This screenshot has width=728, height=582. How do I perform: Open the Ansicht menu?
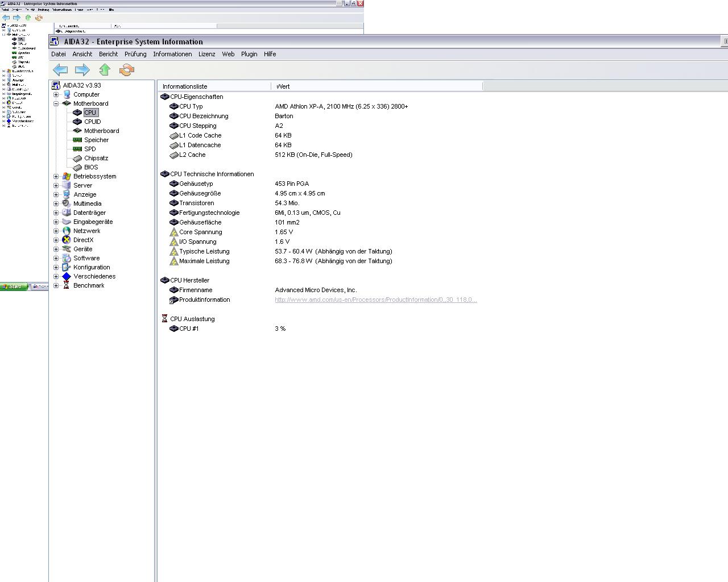[82, 54]
